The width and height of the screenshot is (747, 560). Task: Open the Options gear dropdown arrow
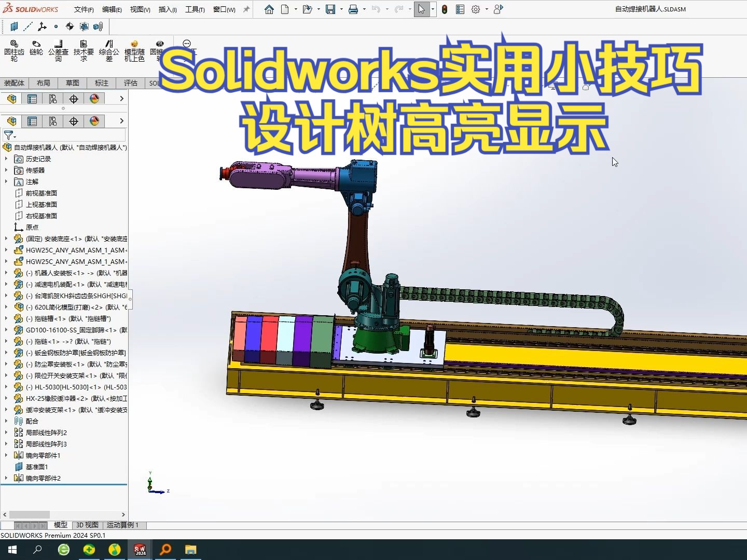click(x=487, y=9)
